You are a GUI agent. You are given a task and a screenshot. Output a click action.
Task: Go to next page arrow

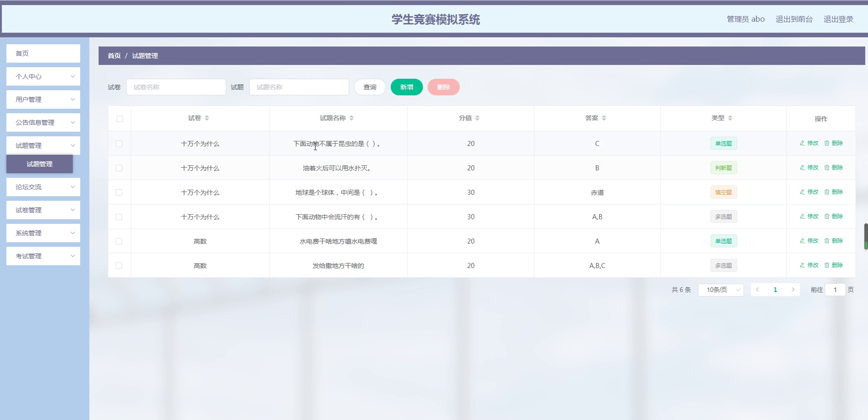pyautogui.click(x=793, y=290)
